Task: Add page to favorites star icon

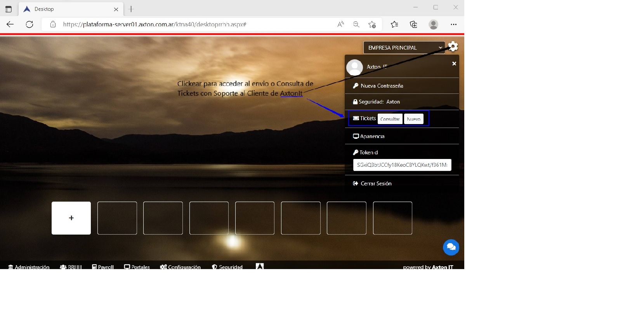Action: (x=372, y=24)
